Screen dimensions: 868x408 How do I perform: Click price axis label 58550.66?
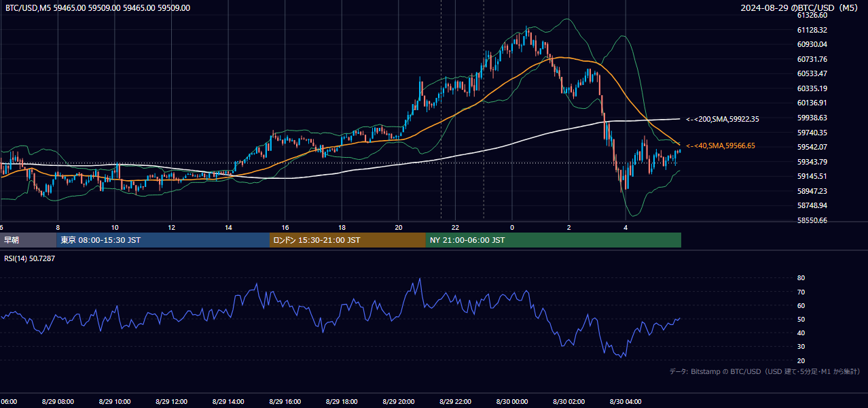[812, 220]
